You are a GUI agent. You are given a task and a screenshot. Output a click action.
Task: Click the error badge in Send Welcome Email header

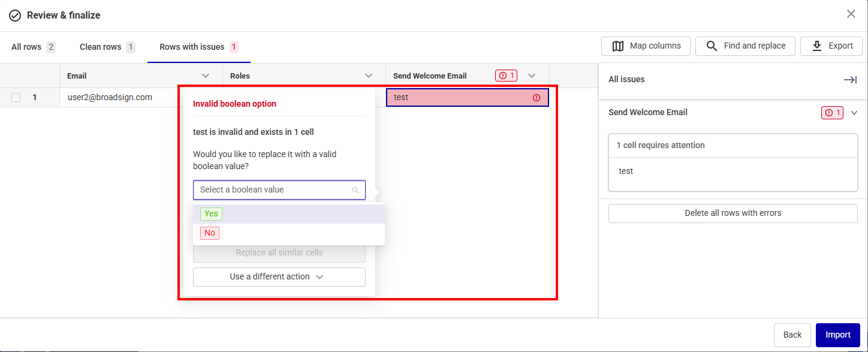(x=505, y=76)
